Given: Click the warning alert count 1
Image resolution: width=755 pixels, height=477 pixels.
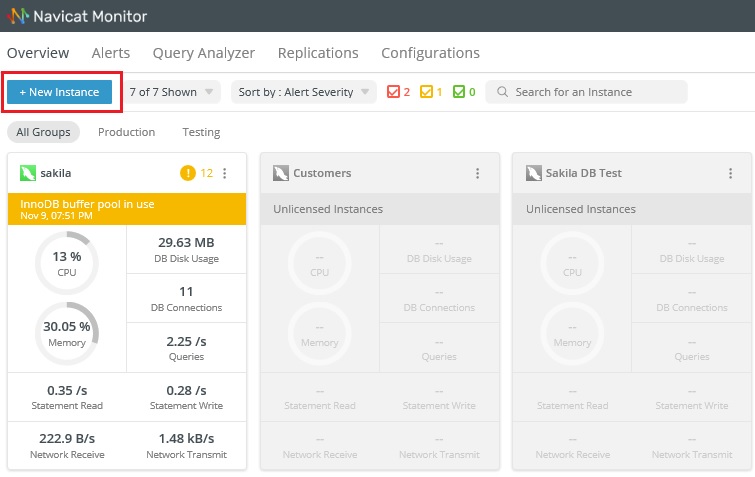Looking at the screenshot, I should (439, 92).
